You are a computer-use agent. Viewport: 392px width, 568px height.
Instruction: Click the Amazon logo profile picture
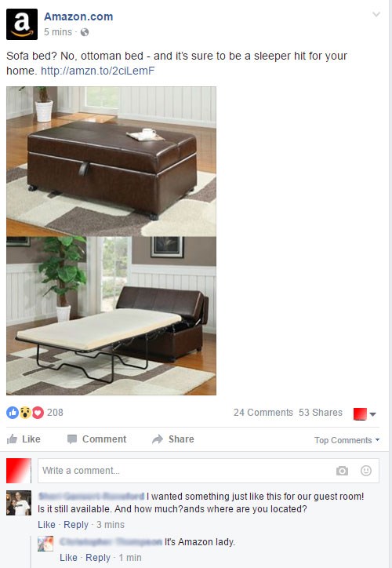coord(22,24)
